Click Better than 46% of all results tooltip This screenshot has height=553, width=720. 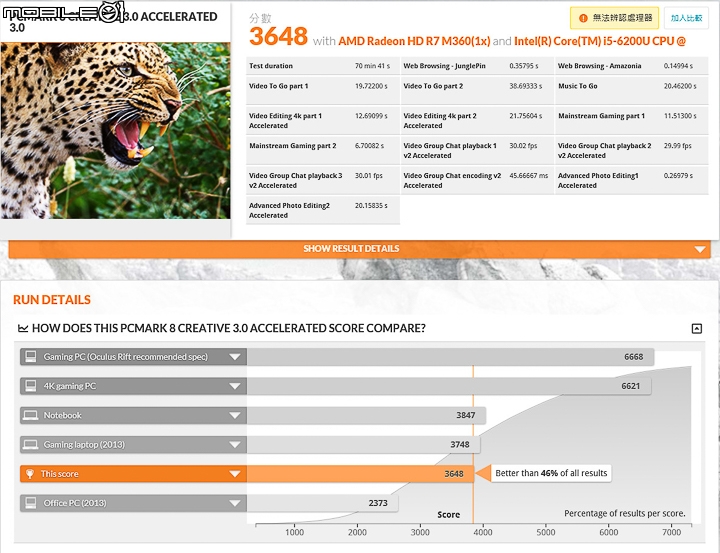click(551, 473)
